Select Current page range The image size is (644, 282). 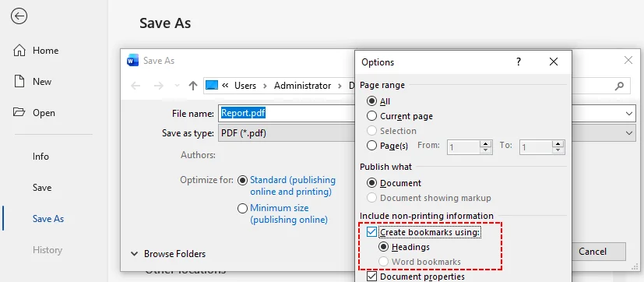[371, 116]
